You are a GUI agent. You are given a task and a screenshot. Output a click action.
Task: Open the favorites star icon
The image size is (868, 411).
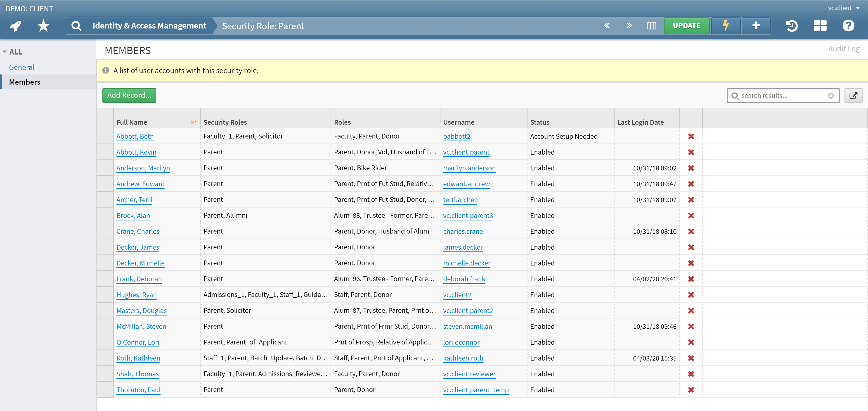click(x=43, y=26)
